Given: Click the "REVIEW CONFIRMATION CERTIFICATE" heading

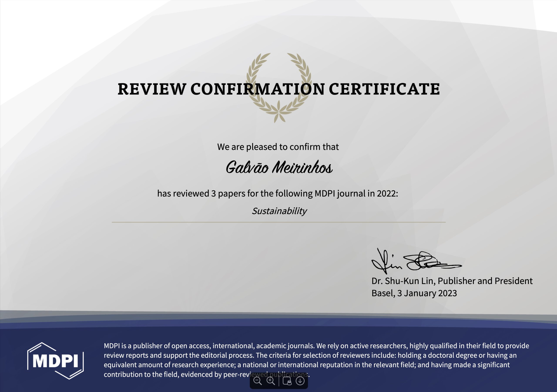Looking at the screenshot, I should [x=279, y=89].
